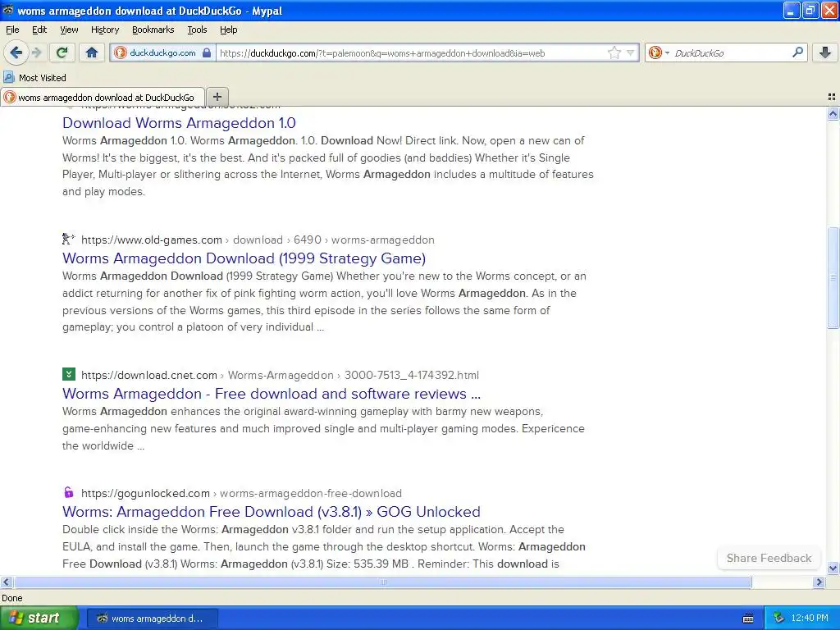
Task: Click the woms armageddon taskbar button
Action: coord(152,619)
